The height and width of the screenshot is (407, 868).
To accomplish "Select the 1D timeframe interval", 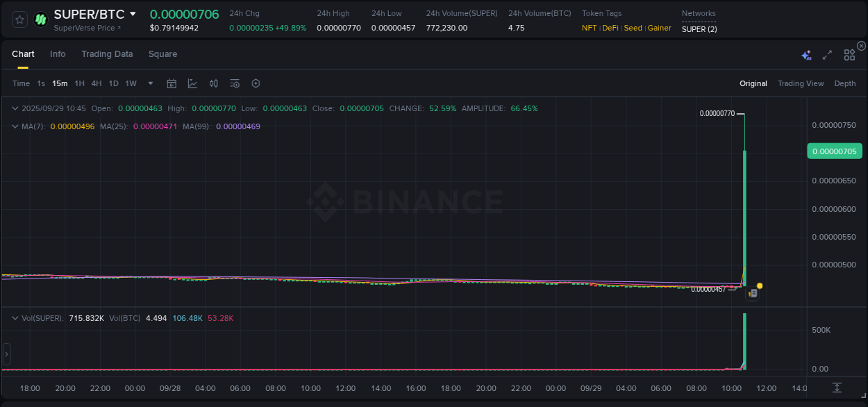I will [x=113, y=83].
